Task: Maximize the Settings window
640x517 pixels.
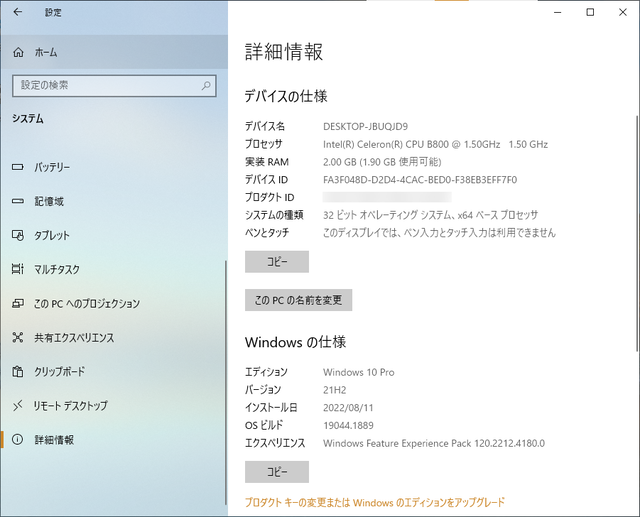Action: tap(590, 12)
